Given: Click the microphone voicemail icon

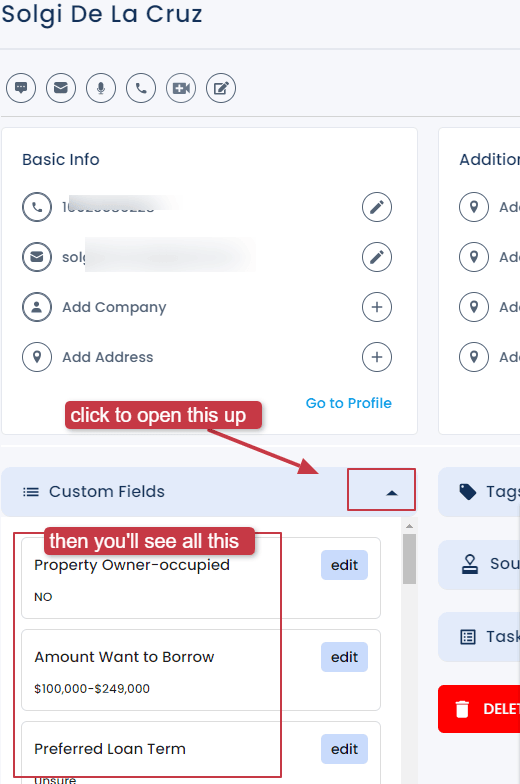Looking at the screenshot, I should click(101, 88).
